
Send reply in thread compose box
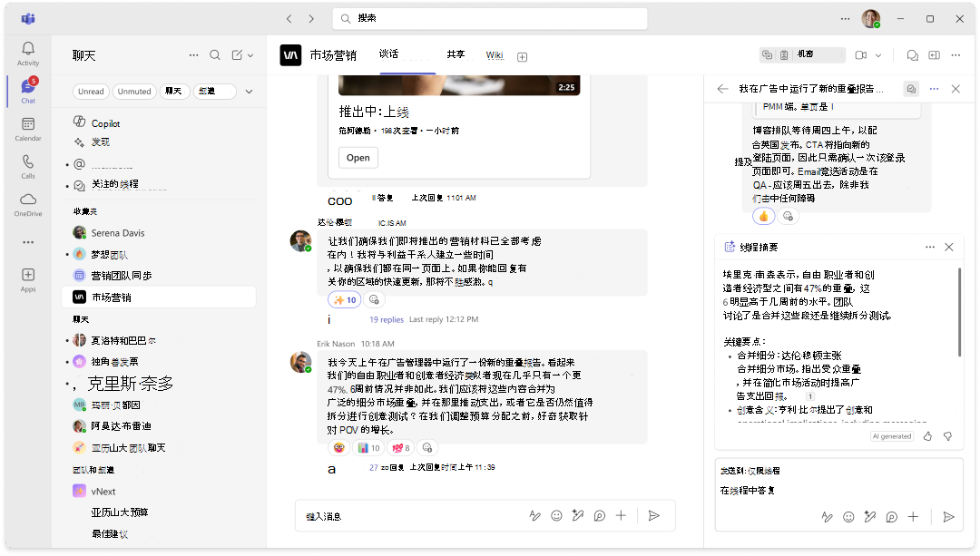click(948, 517)
